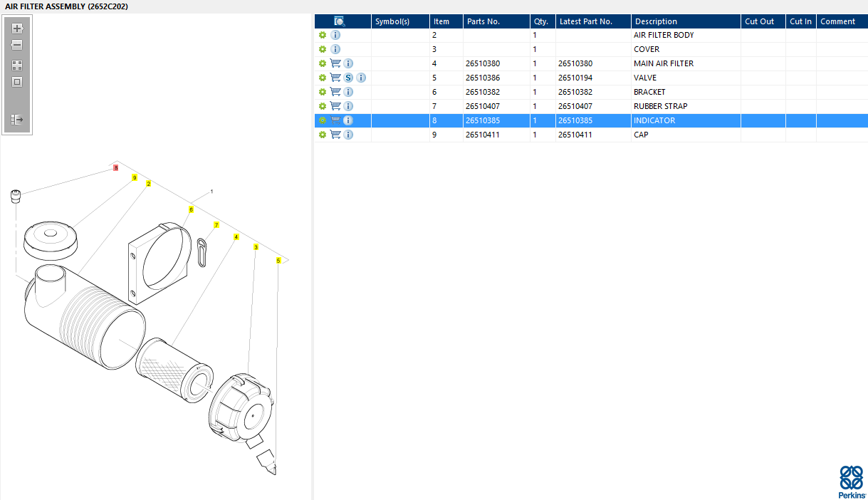Open info icon for VALVE row
This screenshot has height=500, width=868.
click(x=361, y=78)
